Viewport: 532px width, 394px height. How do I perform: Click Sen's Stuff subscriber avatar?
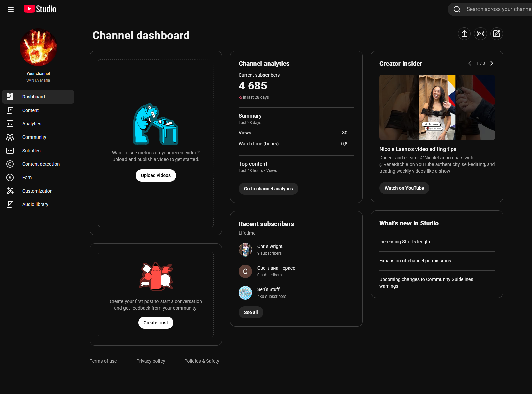[245, 293]
